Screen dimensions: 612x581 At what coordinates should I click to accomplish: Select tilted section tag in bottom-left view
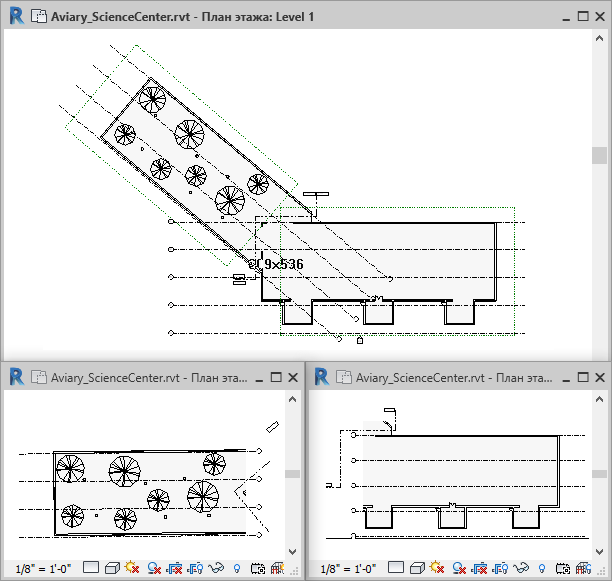tap(272, 427)
